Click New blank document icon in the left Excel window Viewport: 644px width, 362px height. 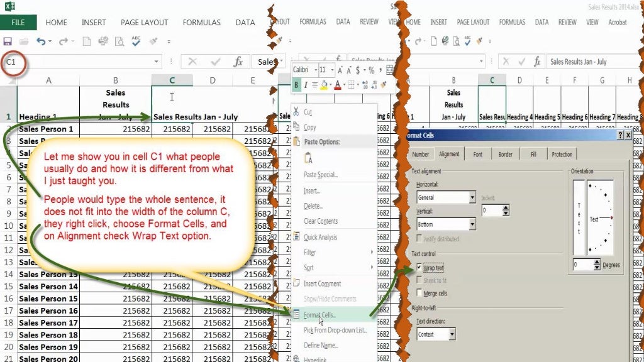pyautogui.click(x=87, y=41)
